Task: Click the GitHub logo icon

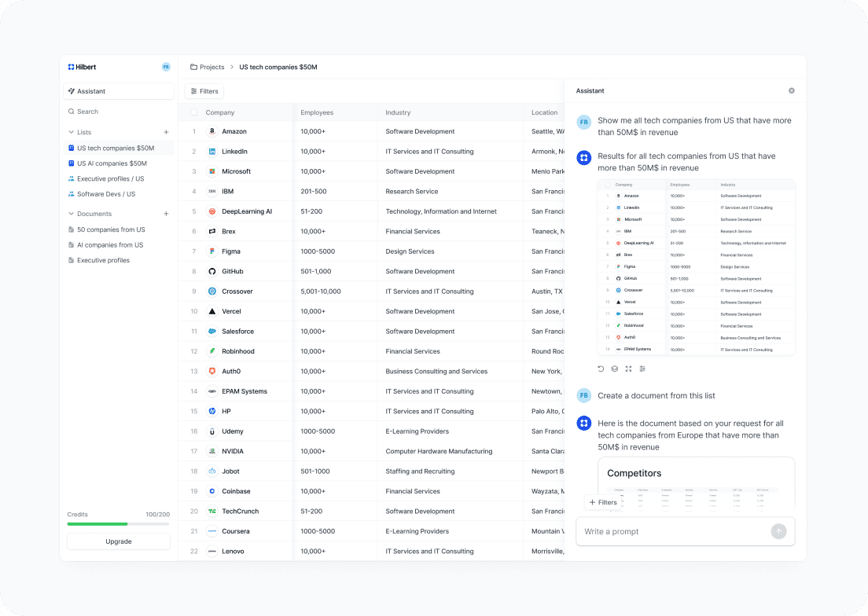Action: 212,272
